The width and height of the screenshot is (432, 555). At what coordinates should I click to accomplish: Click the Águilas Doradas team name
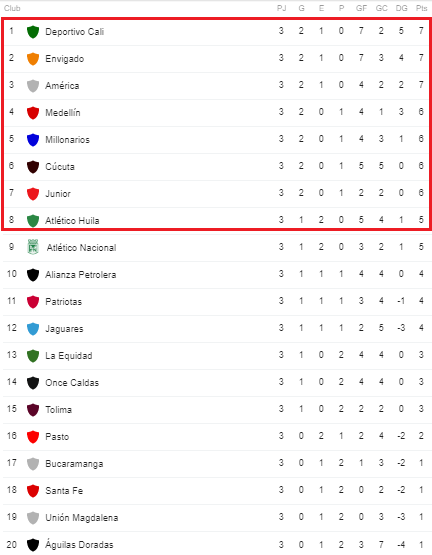point(79,544)
